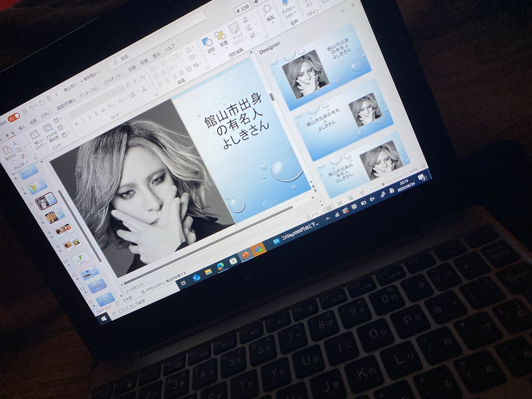This screenshot has height=399, width=532.
Task: Click the Cut scissors icon
Action: pos(15,143)
